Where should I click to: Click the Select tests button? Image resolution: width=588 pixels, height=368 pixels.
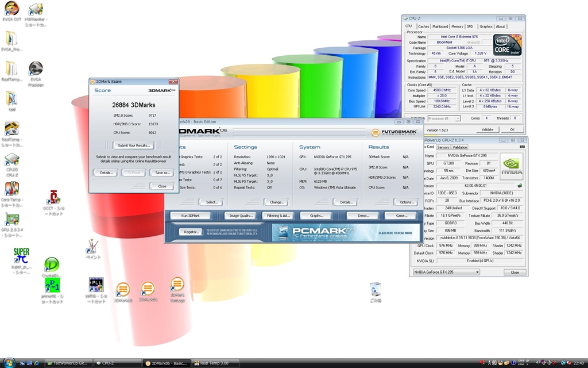click(211, 202)
